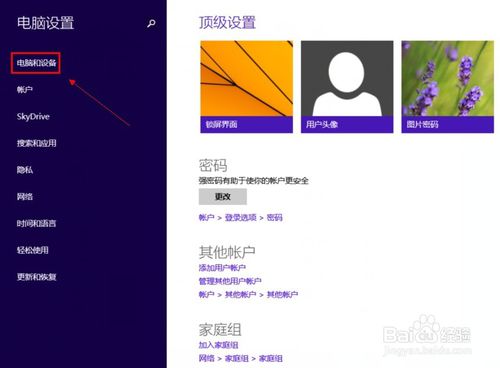Open the 锁屏界面 lock screen tile
500x368 pixels.
click(246, 87)
